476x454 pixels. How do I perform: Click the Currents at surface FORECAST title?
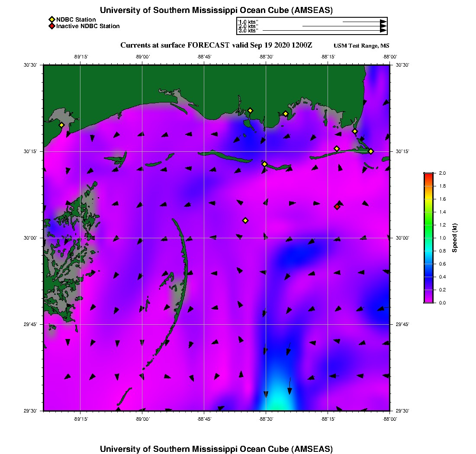pyautogui.click(x=216, y=45)
